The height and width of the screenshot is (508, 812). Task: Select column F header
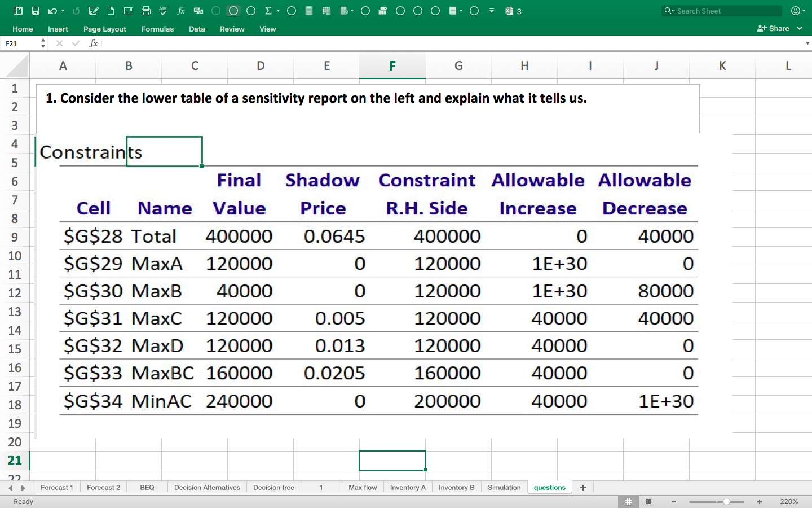click(392, 66)
